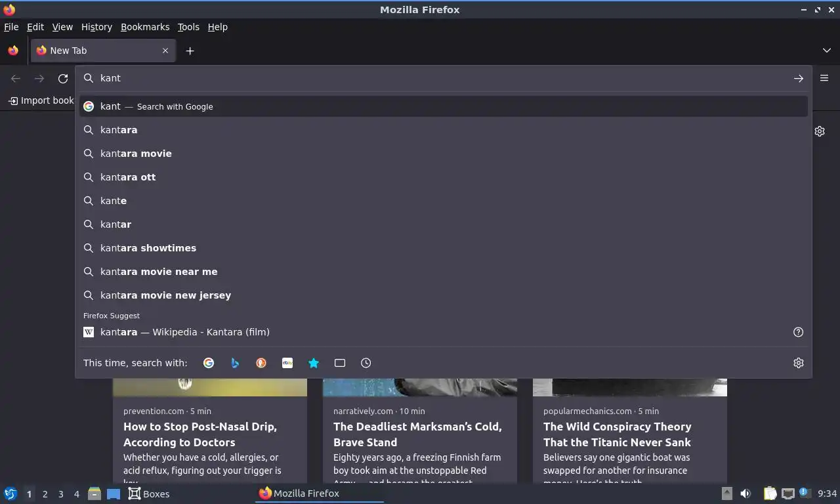Search bookmarks with star icon
The image size is (840, 504).
point(314,363)
